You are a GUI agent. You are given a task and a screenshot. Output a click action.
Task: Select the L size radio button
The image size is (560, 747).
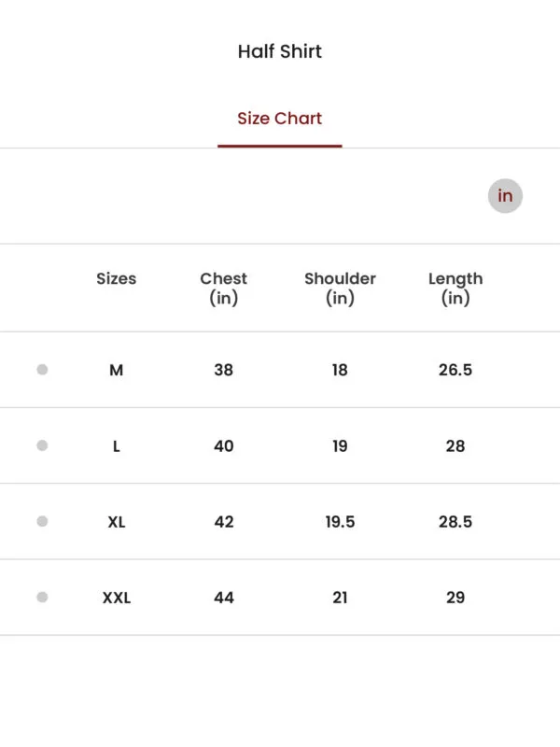tap(42, 445)
